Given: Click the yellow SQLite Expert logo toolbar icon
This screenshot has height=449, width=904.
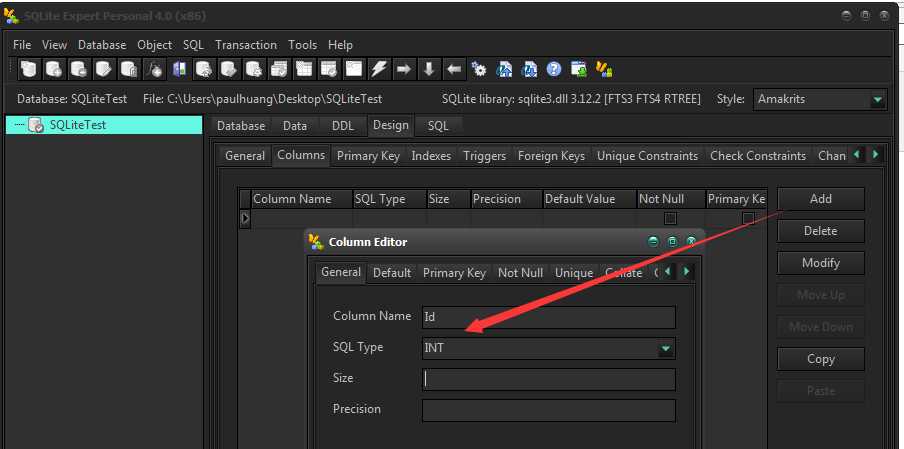Looking at the screenshot, I should [604, 69].
